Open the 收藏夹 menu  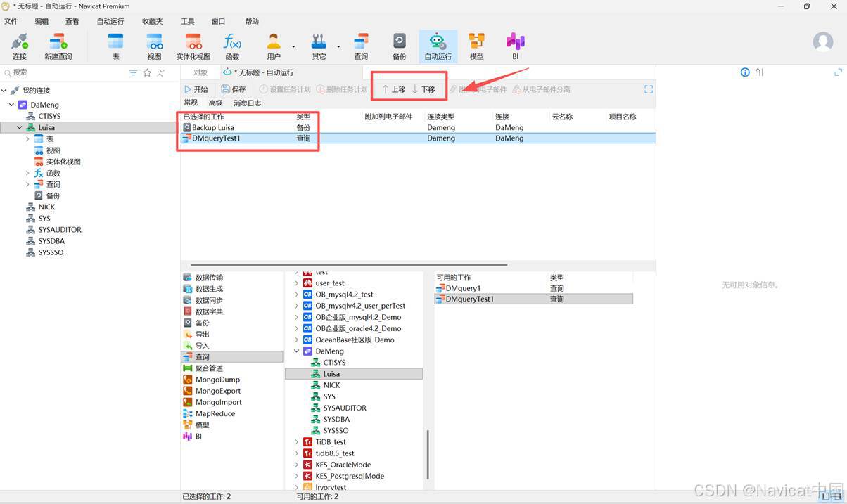[153, 22]
